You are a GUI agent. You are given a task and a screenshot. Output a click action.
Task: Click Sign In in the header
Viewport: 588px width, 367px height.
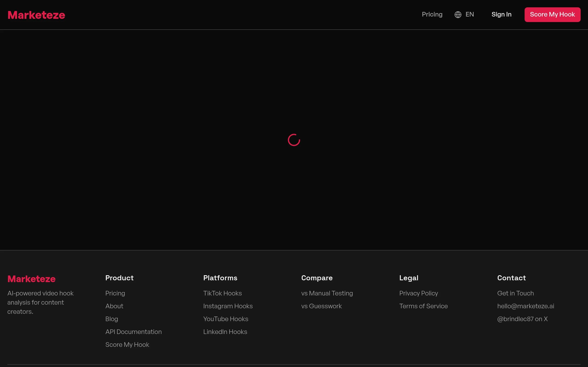(x=501, y=14)
